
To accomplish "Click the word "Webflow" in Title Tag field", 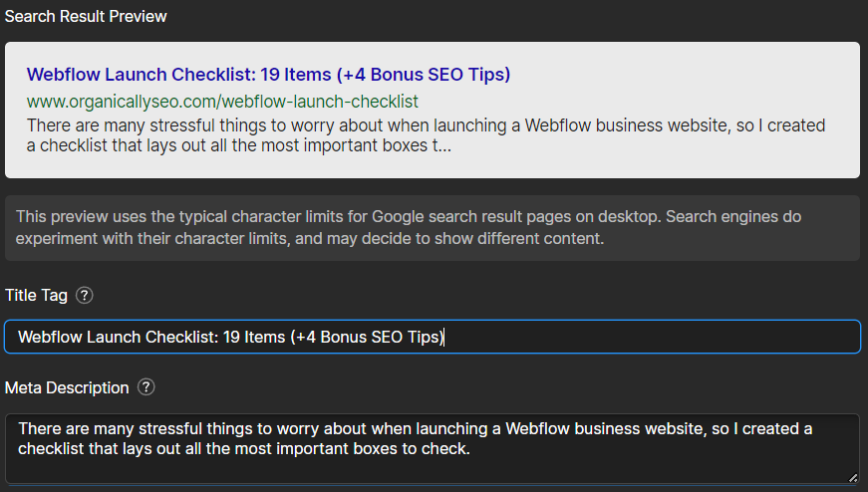I will pos(49,337).
